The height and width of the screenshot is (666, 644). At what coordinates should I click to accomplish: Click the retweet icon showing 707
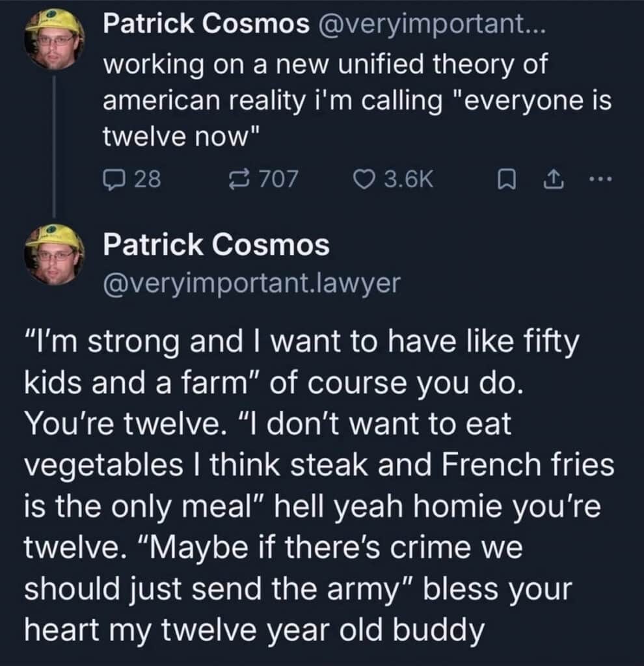[241, 180]
